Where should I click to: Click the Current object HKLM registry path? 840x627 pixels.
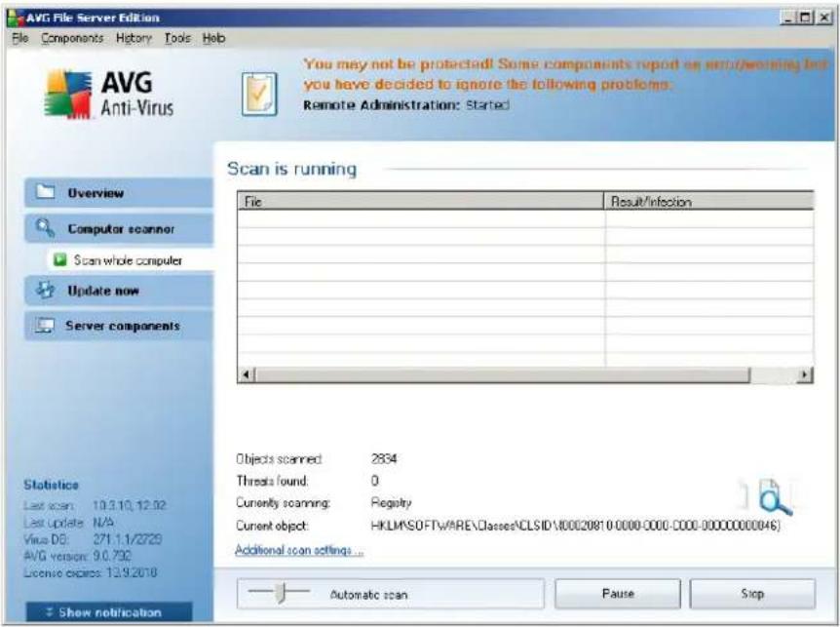tap(575, 526)
